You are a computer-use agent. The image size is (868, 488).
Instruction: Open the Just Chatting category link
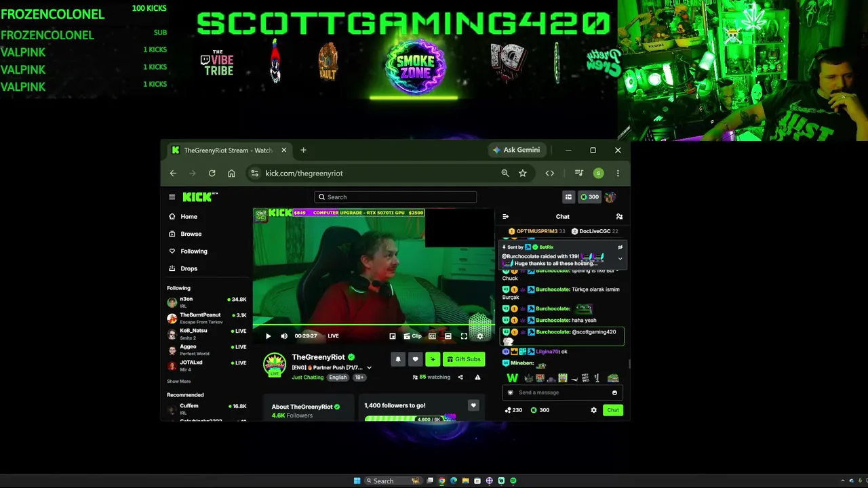click(x=308, y=378)
